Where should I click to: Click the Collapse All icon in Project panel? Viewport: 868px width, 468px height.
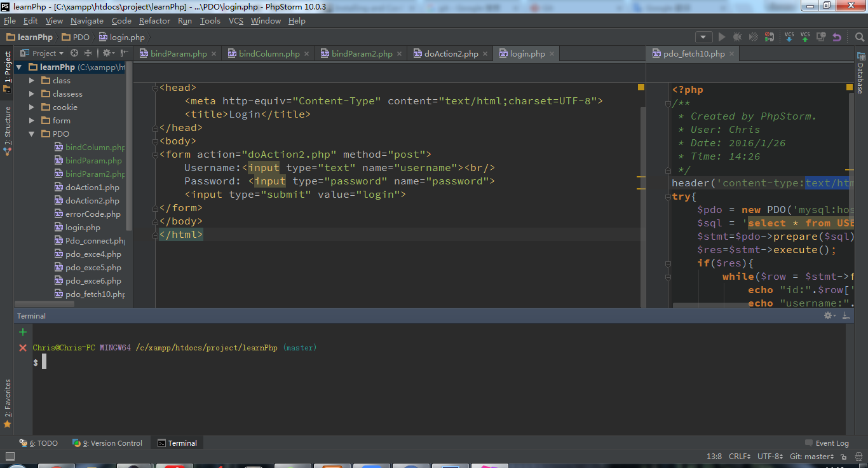[88, 53]
